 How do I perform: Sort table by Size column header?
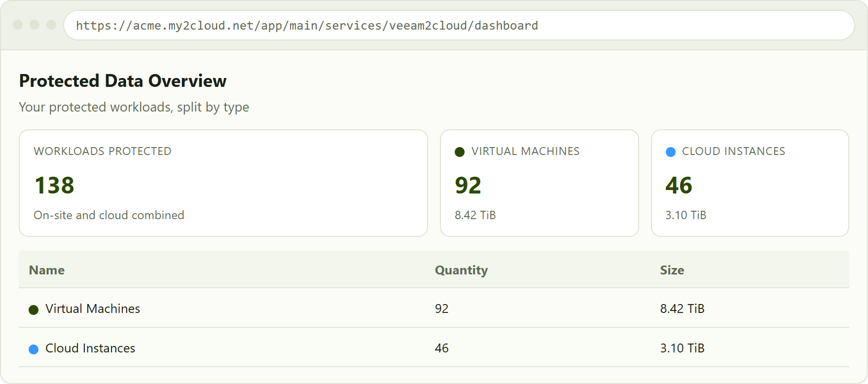point(672,270)
